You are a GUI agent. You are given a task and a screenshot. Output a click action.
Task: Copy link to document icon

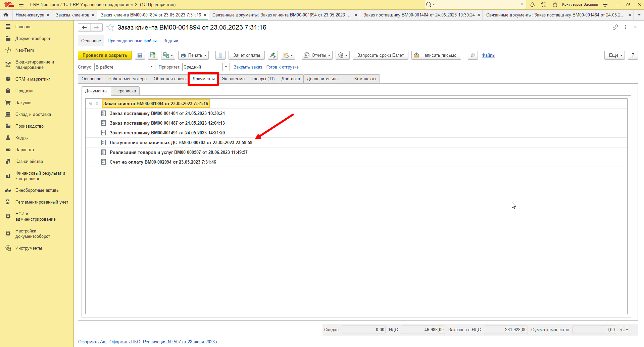click(x=615, y=27)
